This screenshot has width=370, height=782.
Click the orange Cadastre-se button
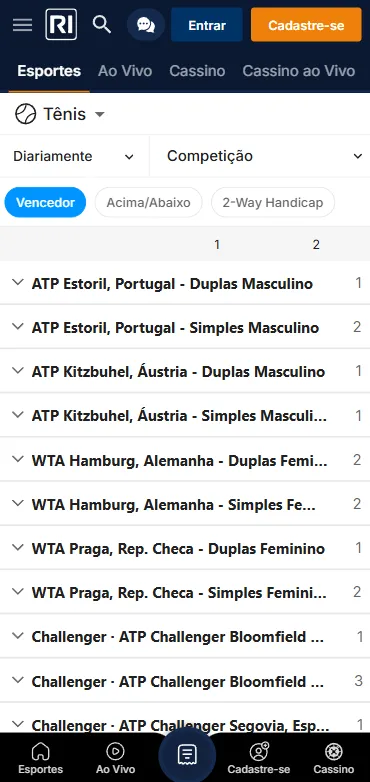click(306, 25)
